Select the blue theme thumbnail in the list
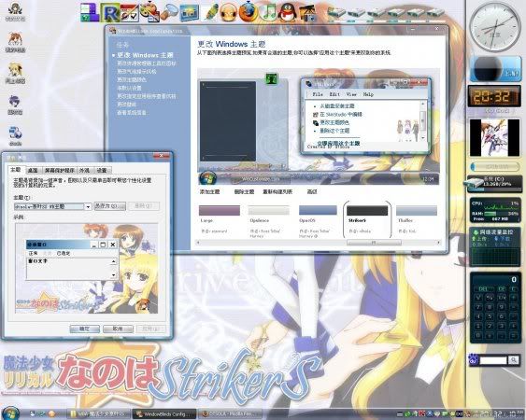 (318, 210)
